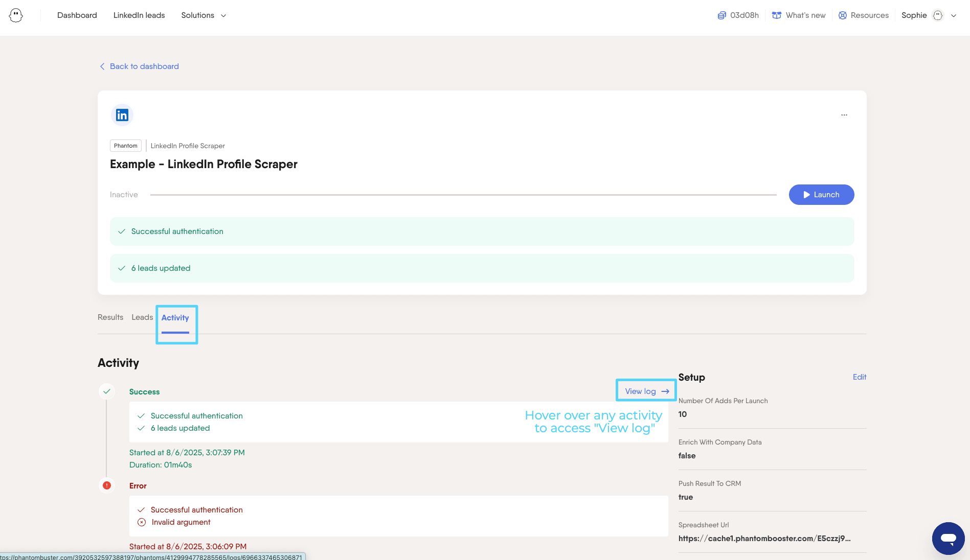Click the Invalid argument X icon
This screenshot has height=560, width=970.
[x=142, y=522]
